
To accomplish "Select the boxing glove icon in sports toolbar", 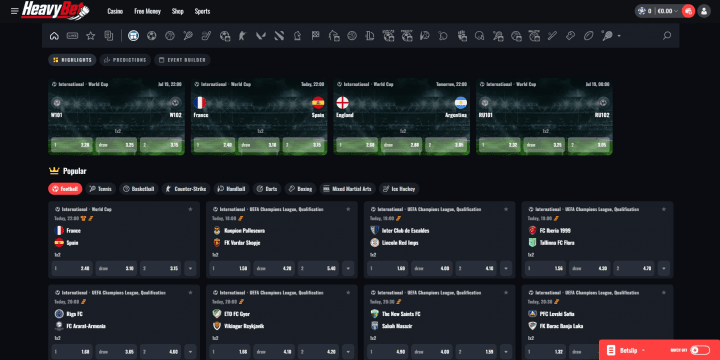I will tap(571, 36).
